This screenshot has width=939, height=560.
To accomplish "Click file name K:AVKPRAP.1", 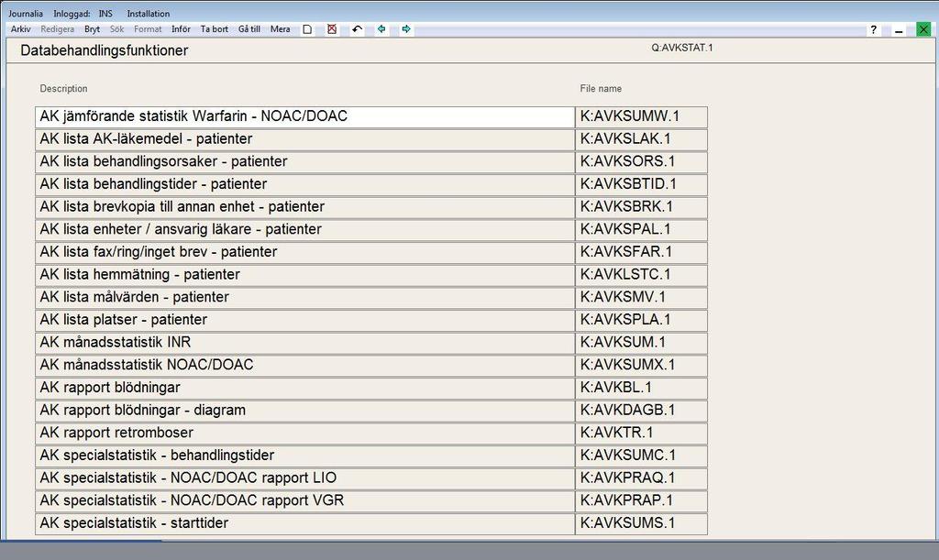I will pos(641,501).
